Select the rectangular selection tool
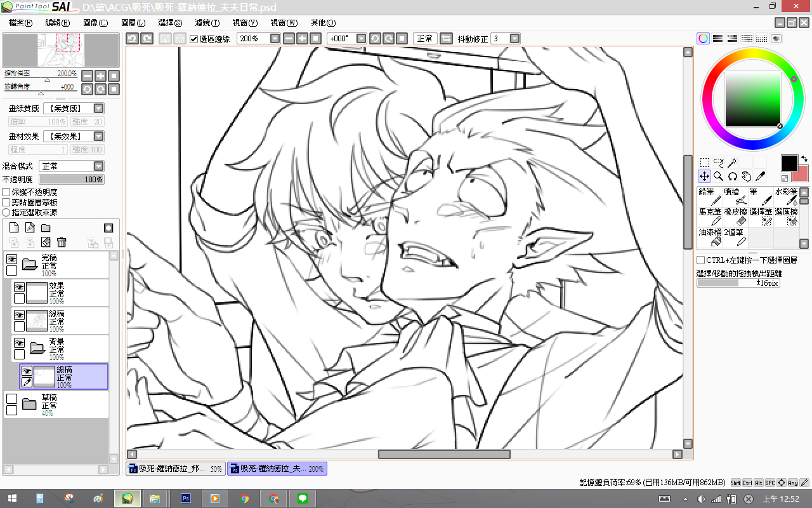 click(x=704, y=163)
